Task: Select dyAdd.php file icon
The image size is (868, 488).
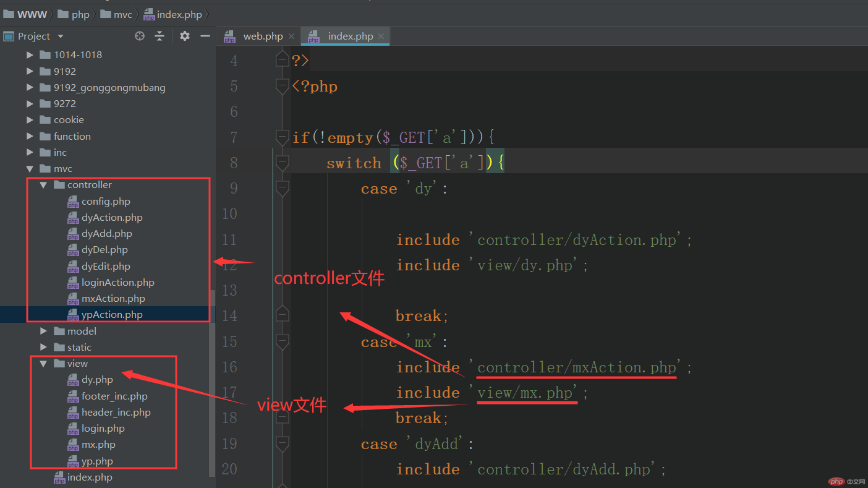Action: coord(73,234)
